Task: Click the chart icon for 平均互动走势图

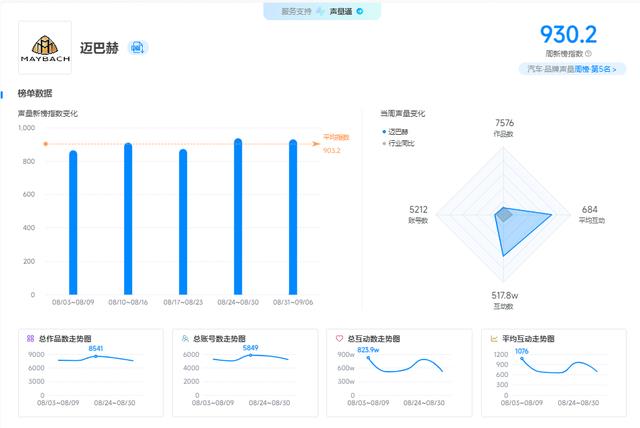Action: click(x=494, y=338)
